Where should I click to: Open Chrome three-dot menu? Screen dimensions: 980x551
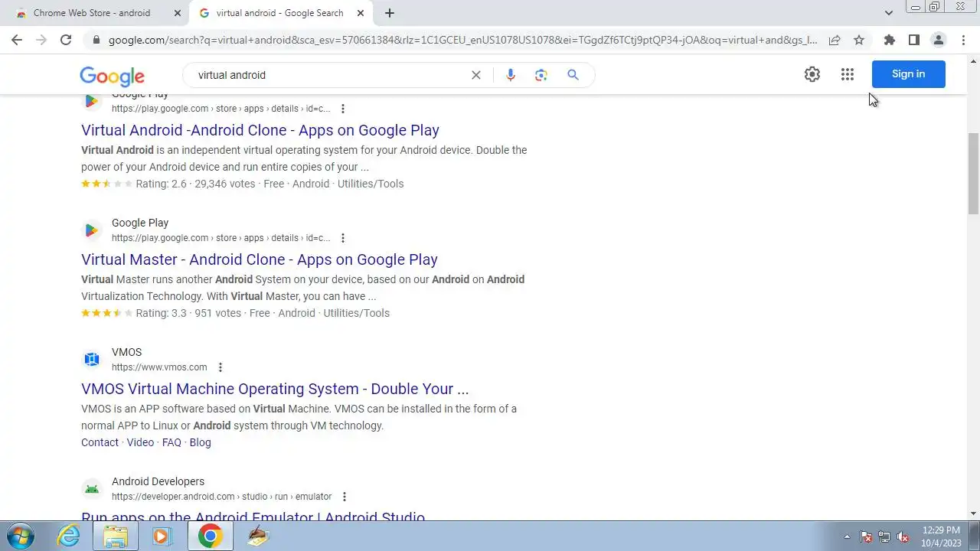963,40
